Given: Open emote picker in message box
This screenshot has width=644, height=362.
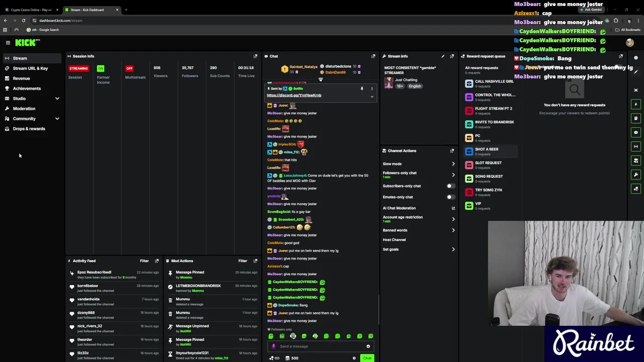Looking at the screenshot, I should [x=368, y=346].
